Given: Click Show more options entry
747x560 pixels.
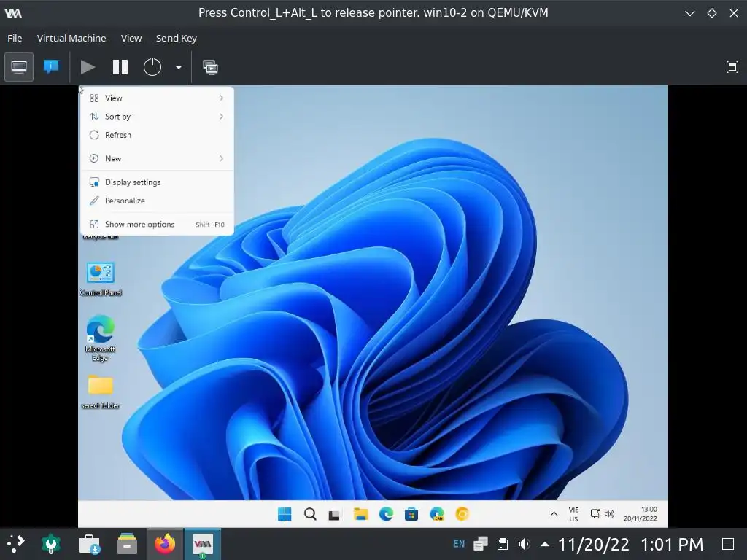Looking at the screenshot, I should [157, 225].
